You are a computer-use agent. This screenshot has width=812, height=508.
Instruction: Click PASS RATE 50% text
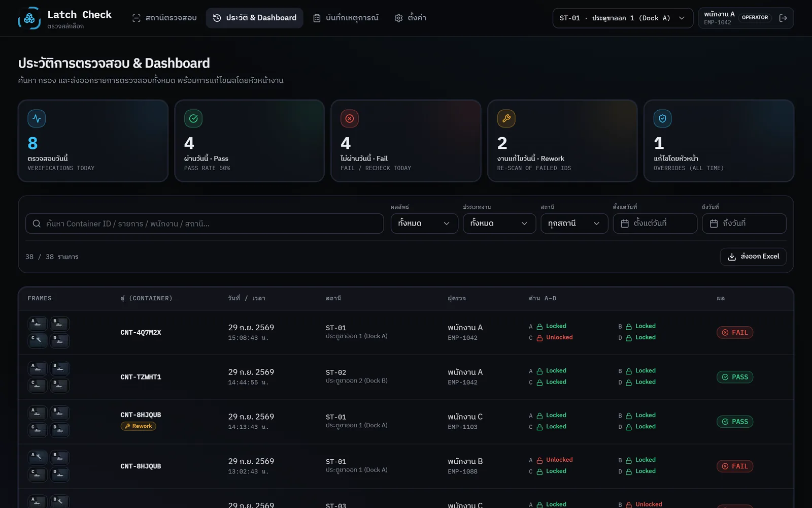(x=207, y=168)
